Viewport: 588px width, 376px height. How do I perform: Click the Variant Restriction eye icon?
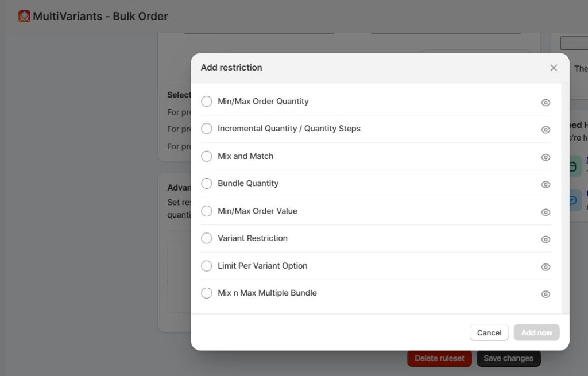pyautogui.click(x=546, y=239)
